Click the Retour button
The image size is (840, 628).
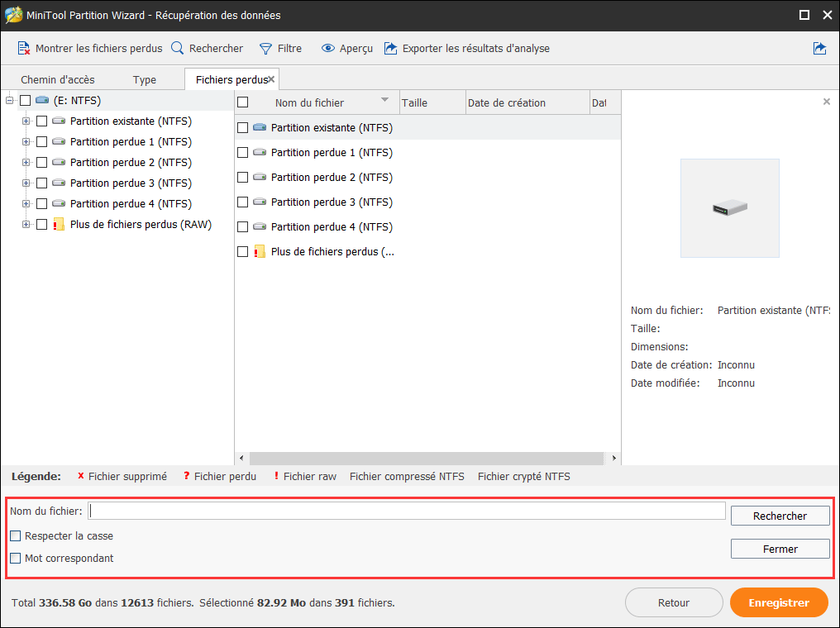coord(673,603)
